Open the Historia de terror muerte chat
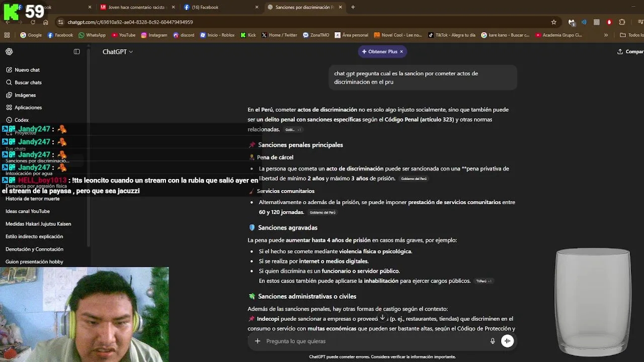Image resolution: width=644 pixels, height=362 pixels. coord(32,199)
